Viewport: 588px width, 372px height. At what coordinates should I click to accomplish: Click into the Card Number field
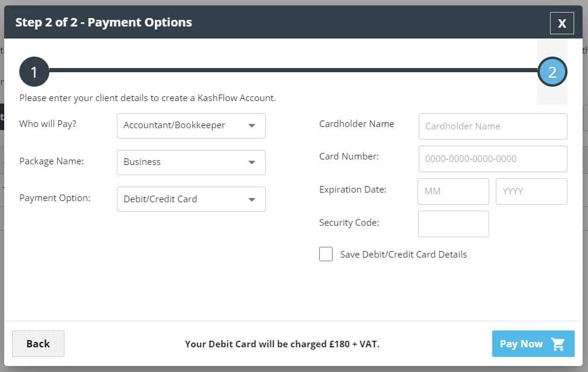(x=493, y=159)
